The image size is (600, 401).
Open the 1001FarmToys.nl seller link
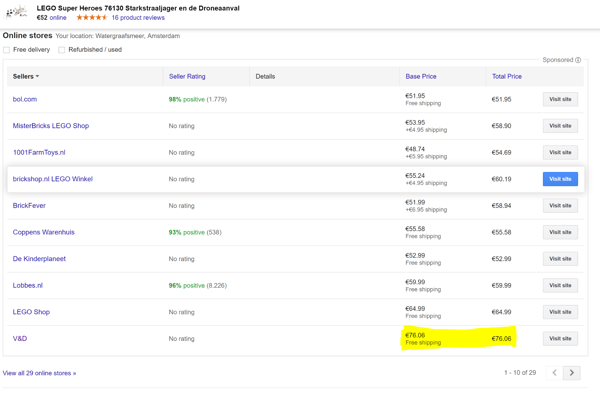point(39,152)
